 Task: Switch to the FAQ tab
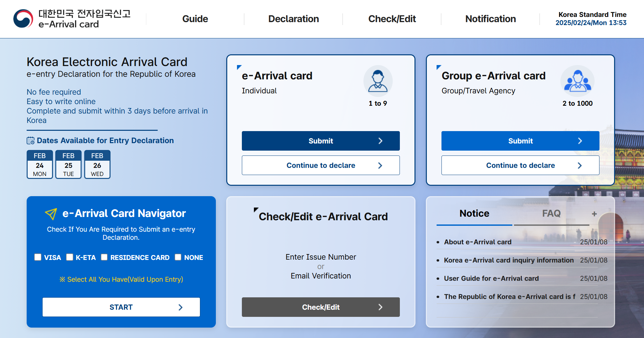(x=551, y=213)
